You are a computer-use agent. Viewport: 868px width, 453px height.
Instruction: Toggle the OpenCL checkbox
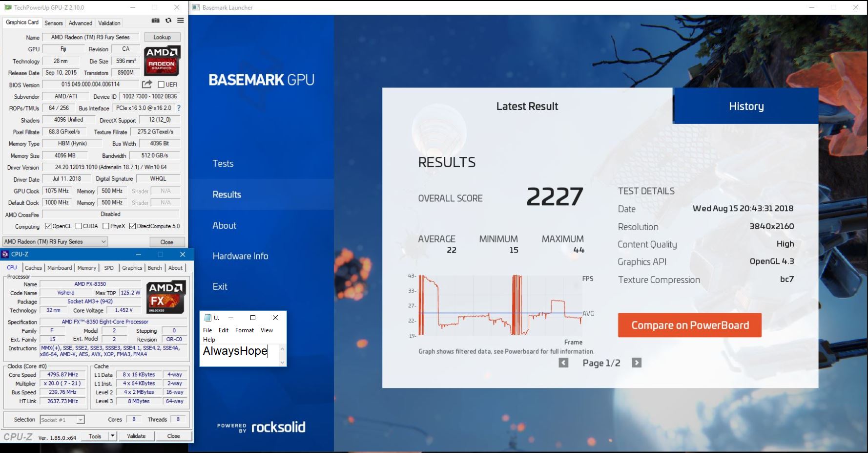pyautogui.click(x=48, y=226)
